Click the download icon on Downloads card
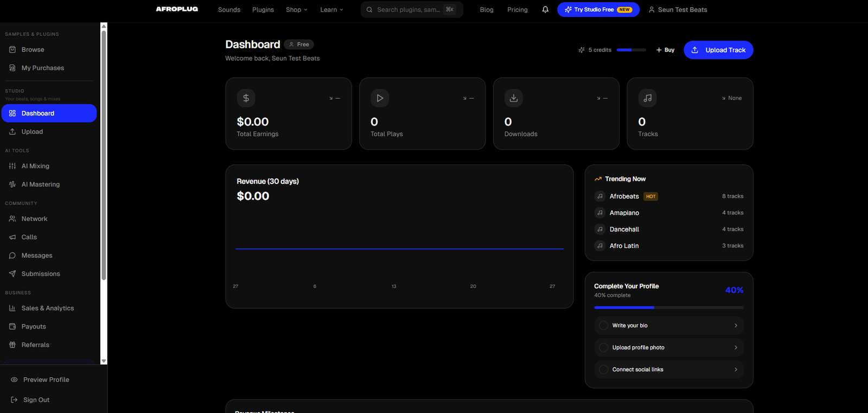Screen dimensions: 868x413 [513, 98]
